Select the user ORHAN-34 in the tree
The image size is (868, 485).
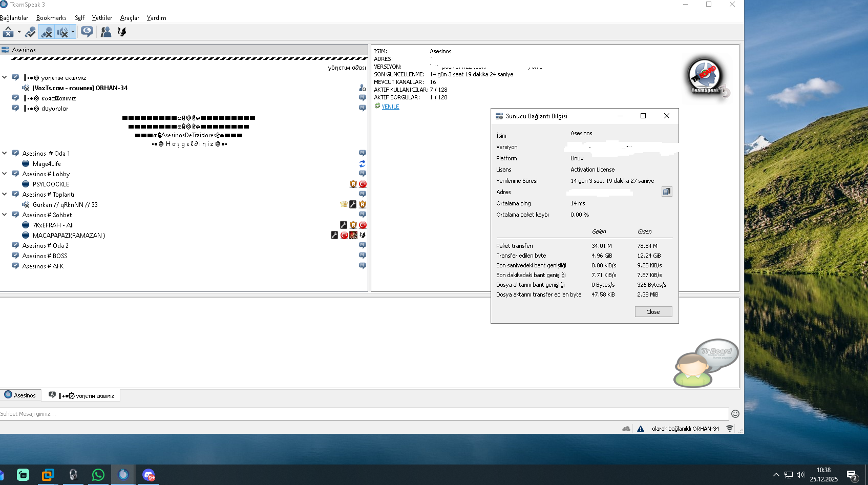coord(80,88)
